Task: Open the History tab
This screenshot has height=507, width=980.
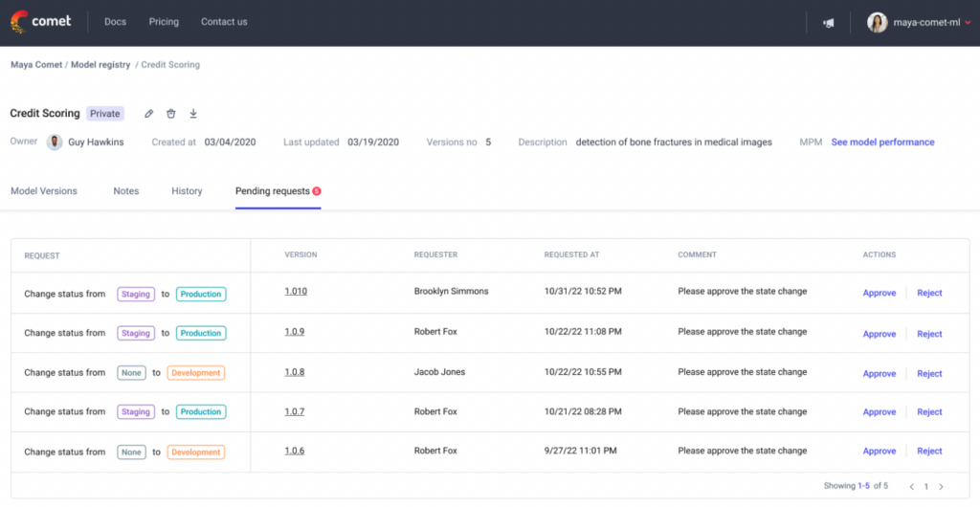Action: pyautogui.click(x=187, y=191)
